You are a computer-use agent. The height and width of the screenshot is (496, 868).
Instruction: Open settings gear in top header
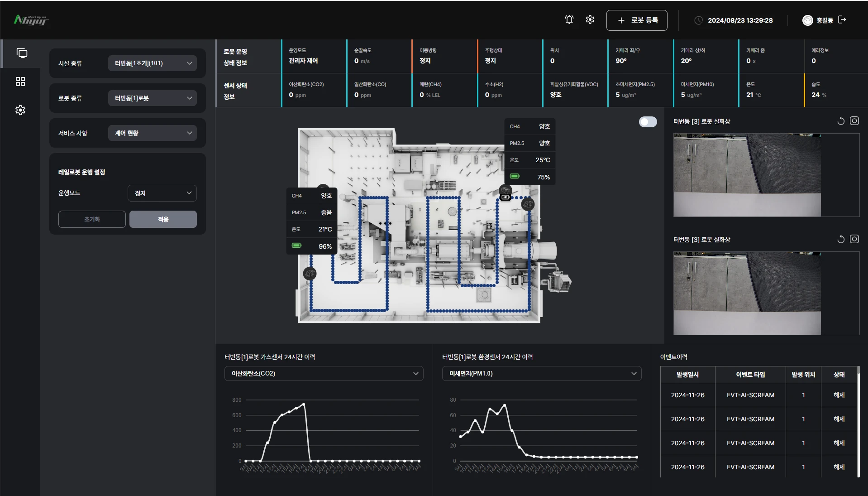pos(590,19)
